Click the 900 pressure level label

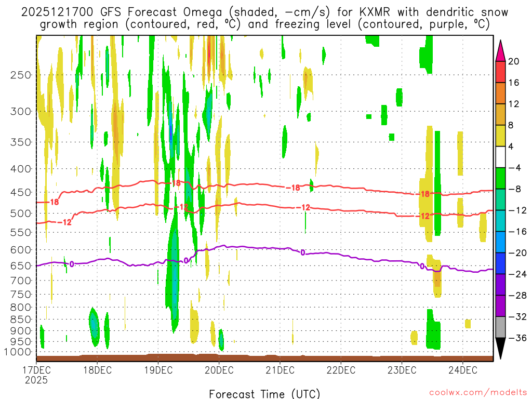click(x=21, y=330)
